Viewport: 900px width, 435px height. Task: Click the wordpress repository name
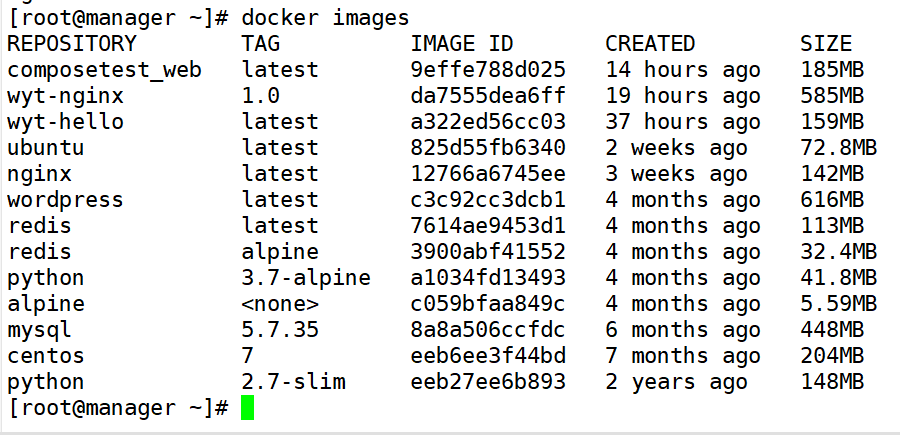tap(65, 200)
